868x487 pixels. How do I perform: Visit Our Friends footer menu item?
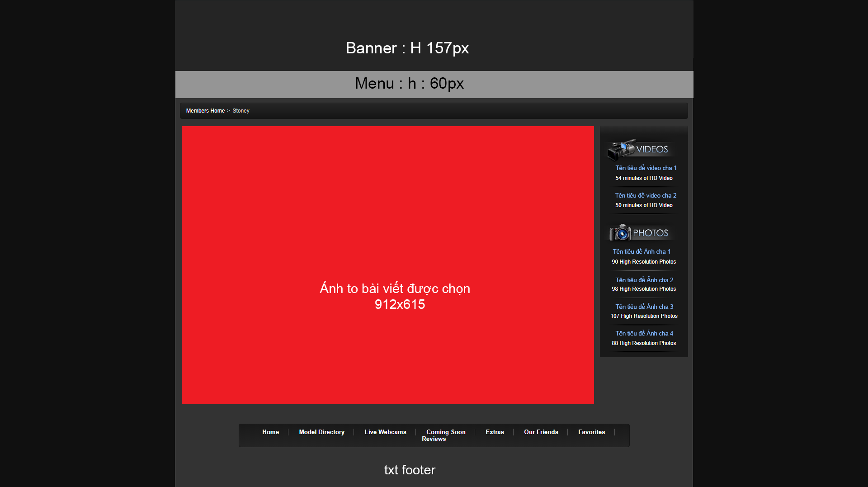point(541,432)
